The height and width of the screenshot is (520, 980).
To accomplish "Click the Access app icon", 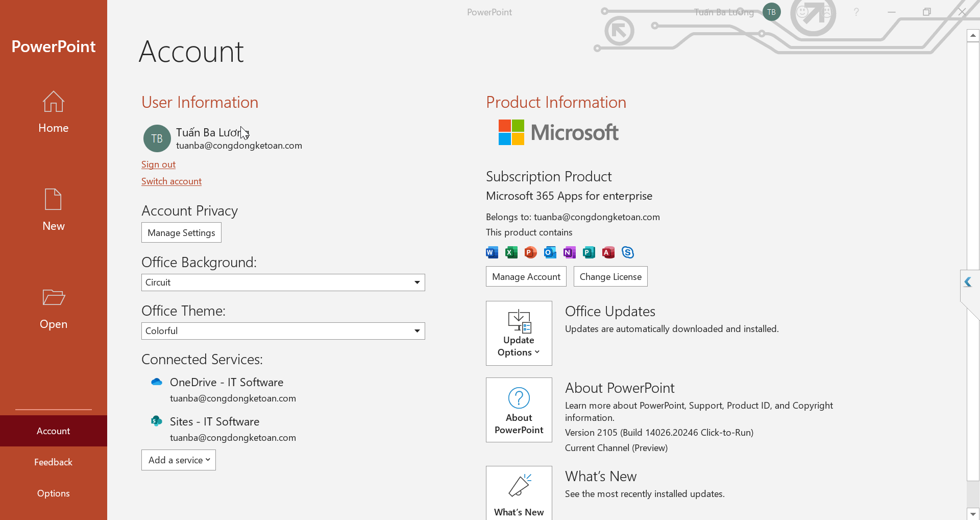I will pyautogui.click(x=608, y=252).
